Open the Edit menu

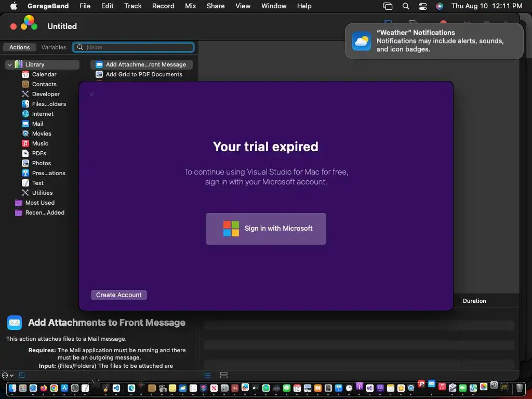107,6
